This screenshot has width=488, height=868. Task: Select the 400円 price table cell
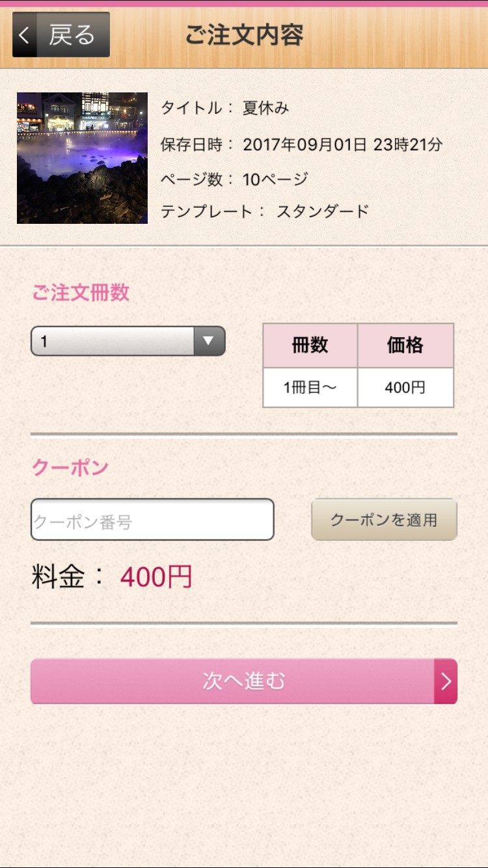405,388
